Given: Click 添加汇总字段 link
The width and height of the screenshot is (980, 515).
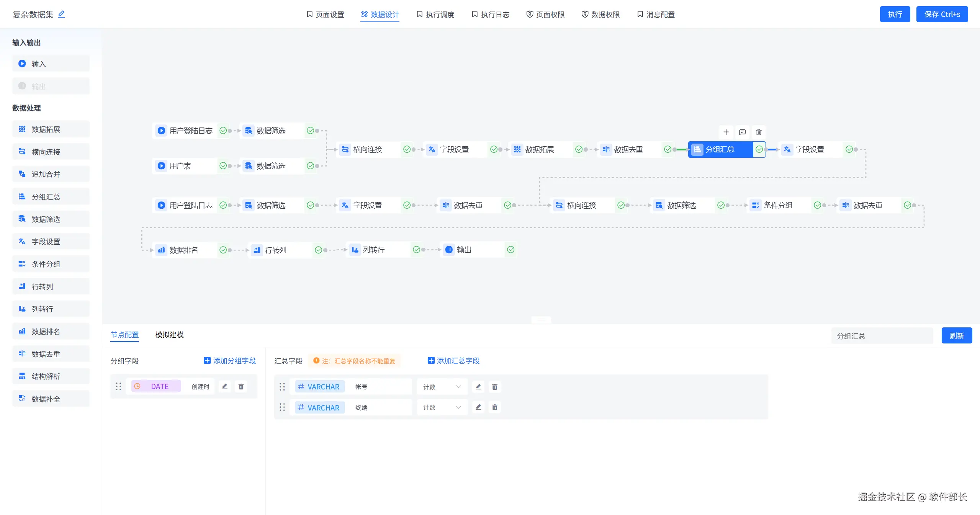Looking at the screenshot, I should coord(453,361).
